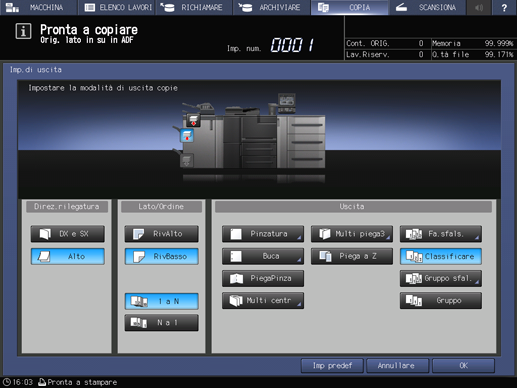517x388 pixels.
Task: Choose RivAlto face up output
Action: [161, 234]
